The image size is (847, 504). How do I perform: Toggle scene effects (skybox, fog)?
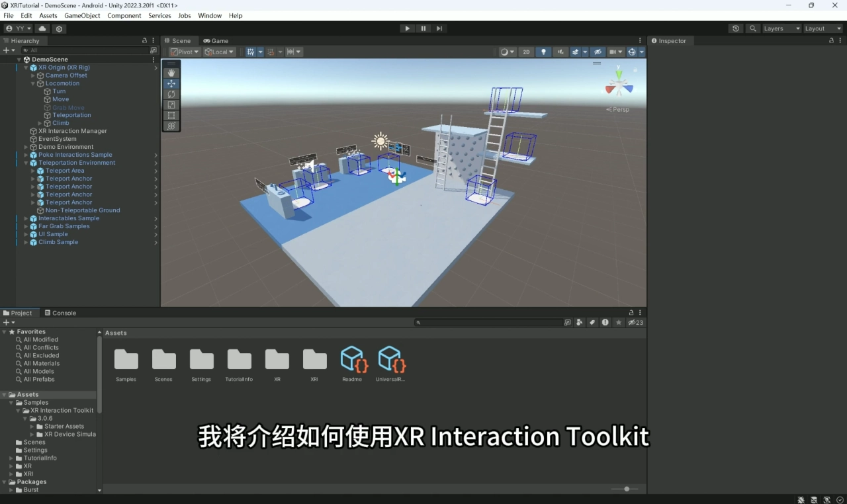pyautogui.click(x=576, y=52)
